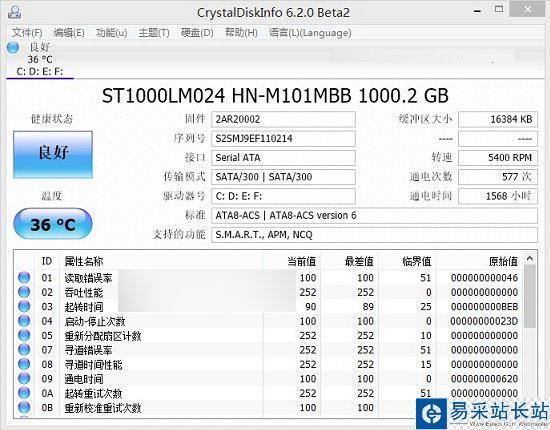Click the status orb of row 0B 重新校准重试次数
The height and width of the screenshot is (430, 550).
24,408
